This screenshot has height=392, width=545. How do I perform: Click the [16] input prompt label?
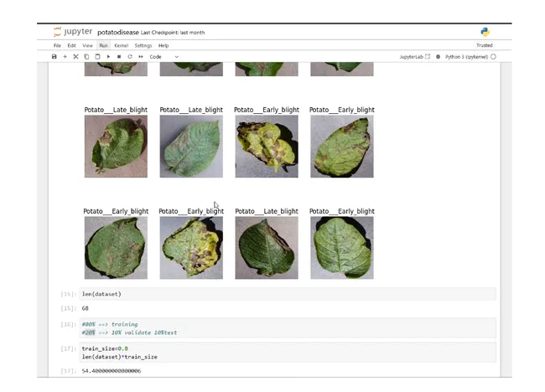pyautogui.click(x=68, y=324)
